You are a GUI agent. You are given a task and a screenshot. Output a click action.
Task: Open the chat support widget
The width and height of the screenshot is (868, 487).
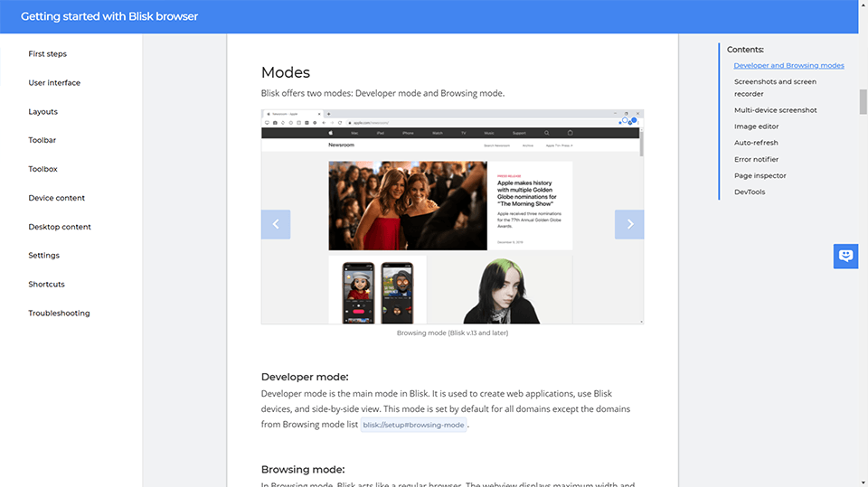pyautogui.click(x=846, y=257)
